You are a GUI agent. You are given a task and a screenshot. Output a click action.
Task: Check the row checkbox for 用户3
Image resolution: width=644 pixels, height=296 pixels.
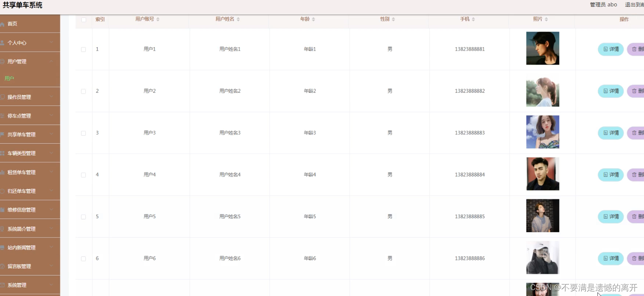point(84,133)
